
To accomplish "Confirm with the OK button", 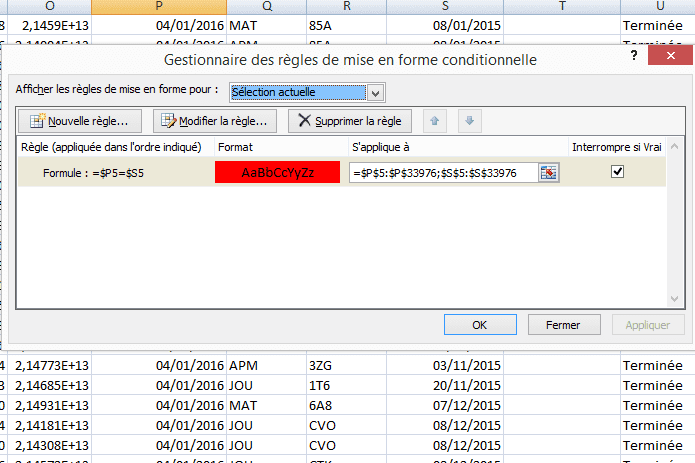I will click(480, 325).
